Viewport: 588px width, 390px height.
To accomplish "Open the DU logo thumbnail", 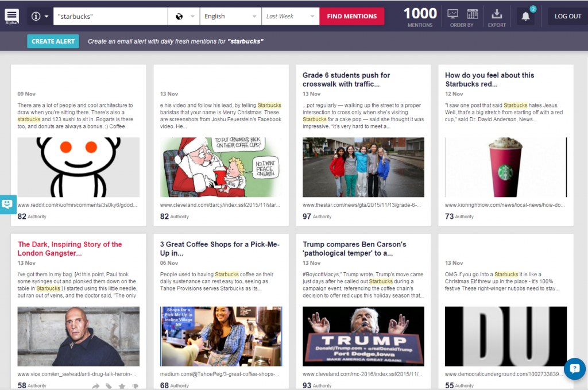I will tap(506, 337).
